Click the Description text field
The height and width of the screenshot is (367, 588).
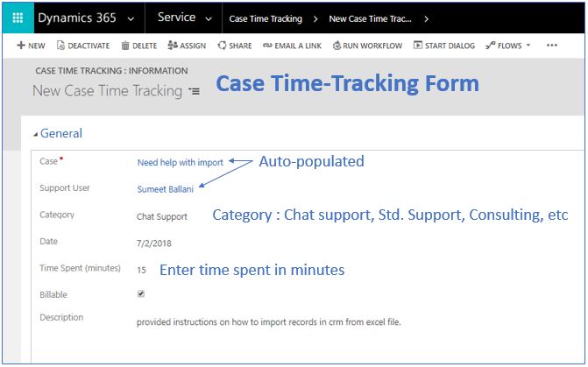point(268,321)
